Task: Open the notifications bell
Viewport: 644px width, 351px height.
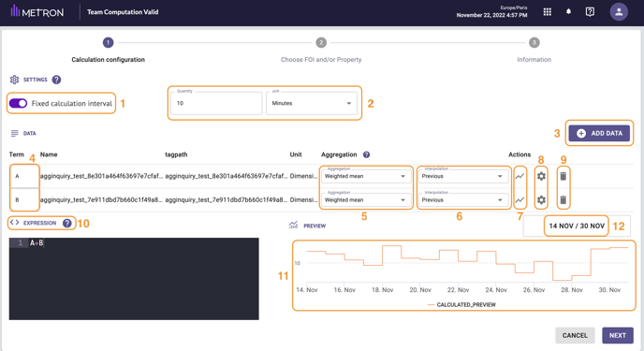Action: 568,12
